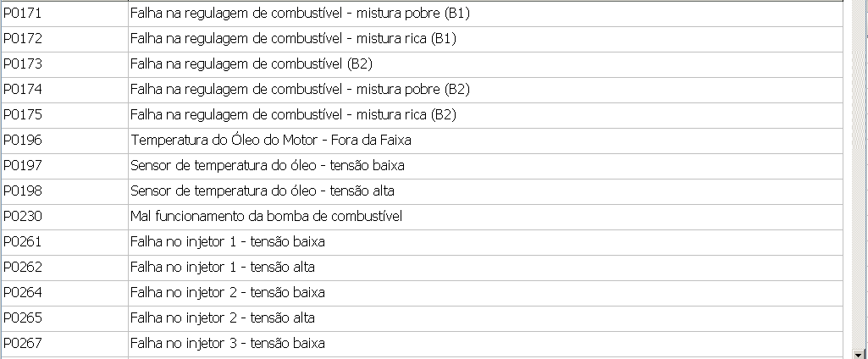Click the P0230 code cell
The width and height of the screenshot is (868, 359).
[x=23, y=217]
